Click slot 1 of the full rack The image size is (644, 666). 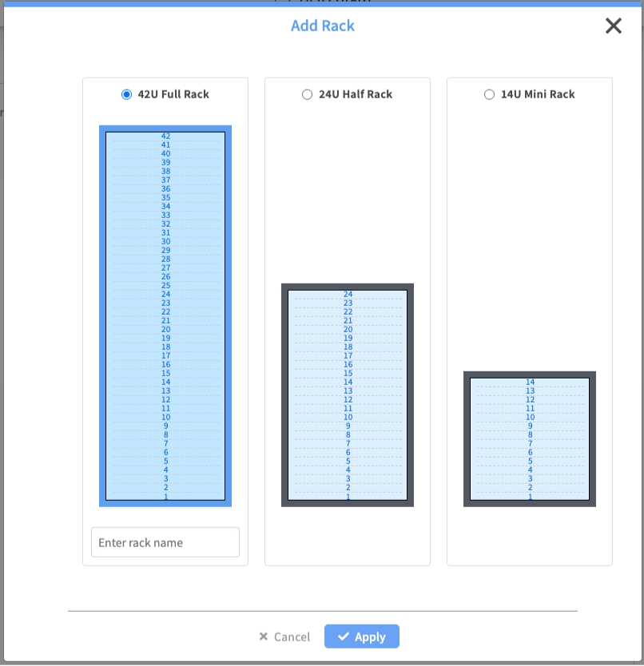pos(165,497)
